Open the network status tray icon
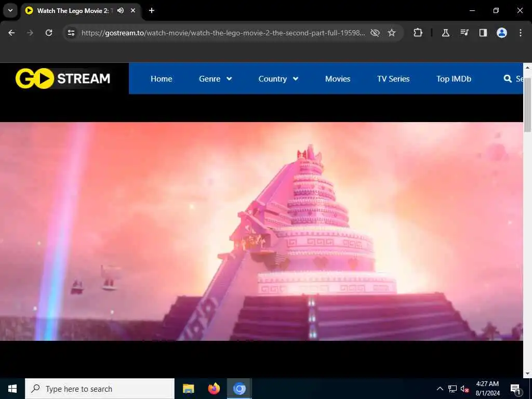Image resolution: width=532 pixels, height=399 pixels. tap(453, 389)
